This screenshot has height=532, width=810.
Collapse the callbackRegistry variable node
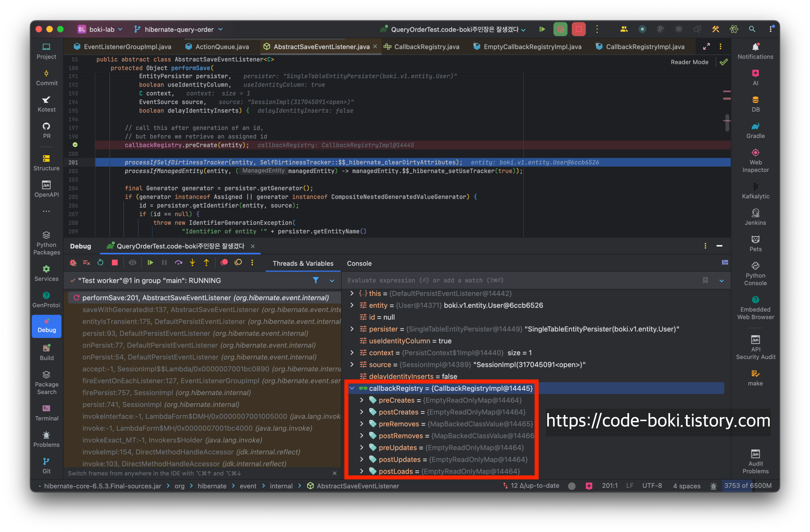click(x=352, y=388)
